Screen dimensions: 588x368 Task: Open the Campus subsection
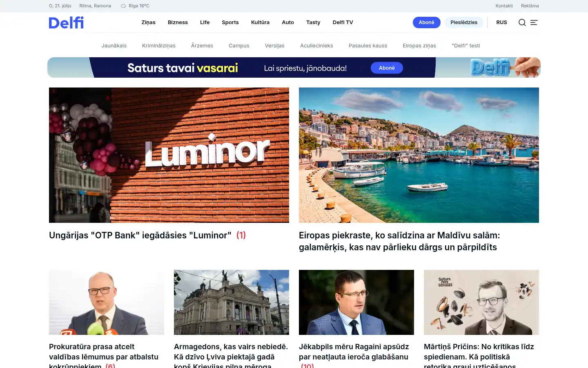click(239, 46)
